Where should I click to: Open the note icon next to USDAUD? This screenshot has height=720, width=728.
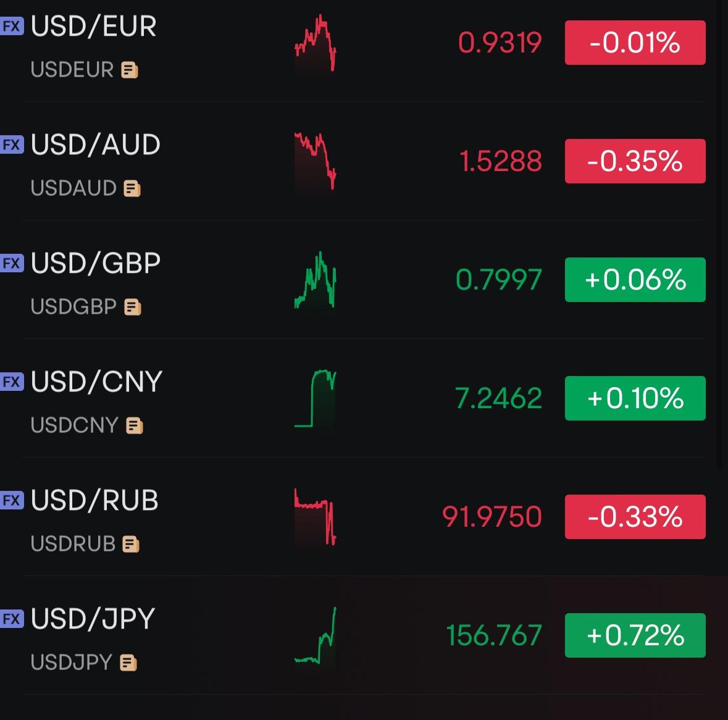coord(132,189)
